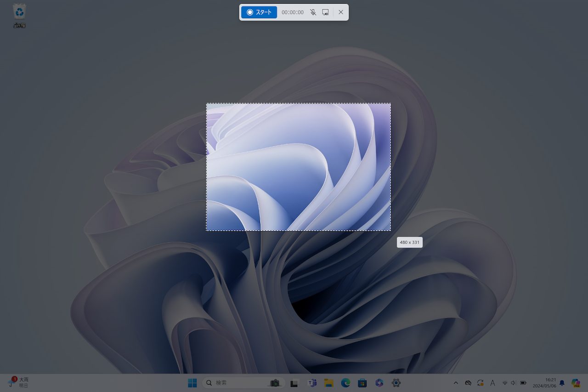Click the 00:00:00 recording timer
The width and height of the screenshot is (588, 392).
(293, 12)
